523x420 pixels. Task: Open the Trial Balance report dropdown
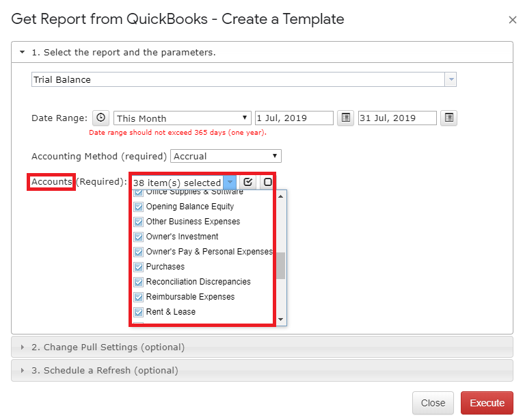(451, 79)
